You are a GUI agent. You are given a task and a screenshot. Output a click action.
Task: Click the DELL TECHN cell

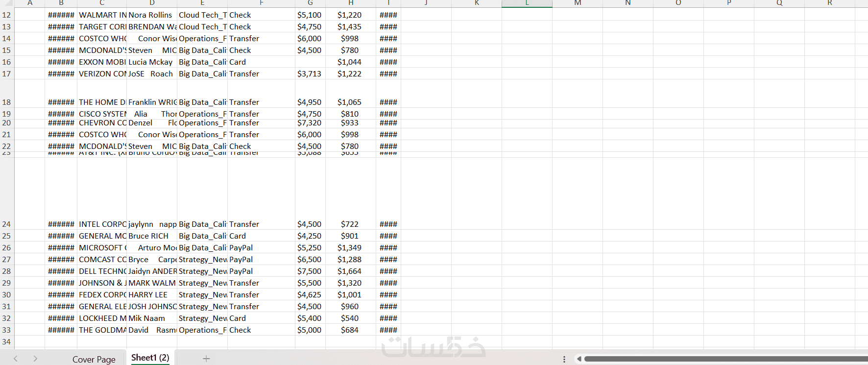(x=102, y=271)
